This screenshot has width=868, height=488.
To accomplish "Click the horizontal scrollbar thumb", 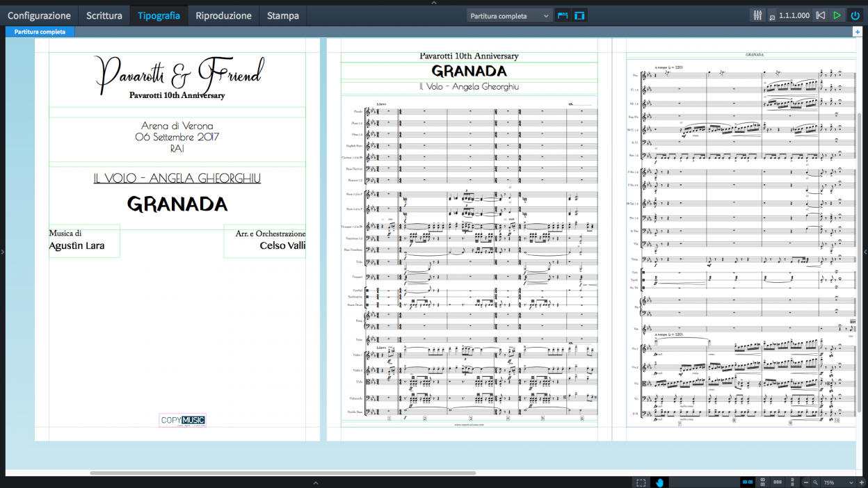I will pos(282,473).
